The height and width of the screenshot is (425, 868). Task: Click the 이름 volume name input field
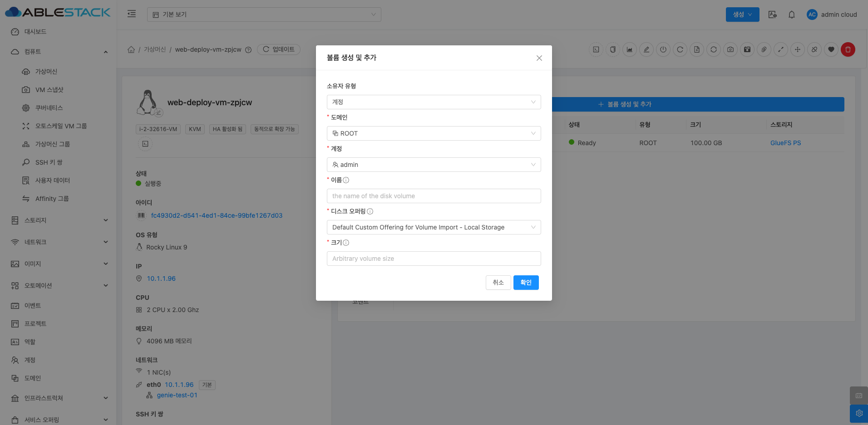pyautogui.click(x=434, y=196)
